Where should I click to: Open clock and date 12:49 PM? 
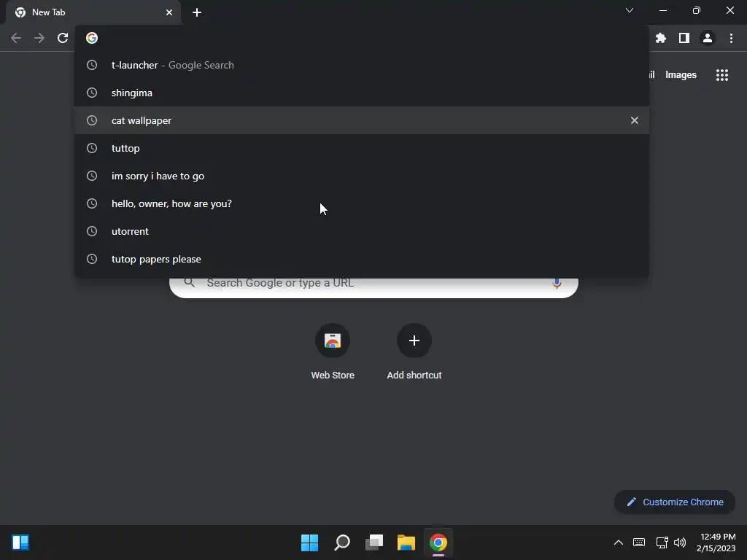716,542
